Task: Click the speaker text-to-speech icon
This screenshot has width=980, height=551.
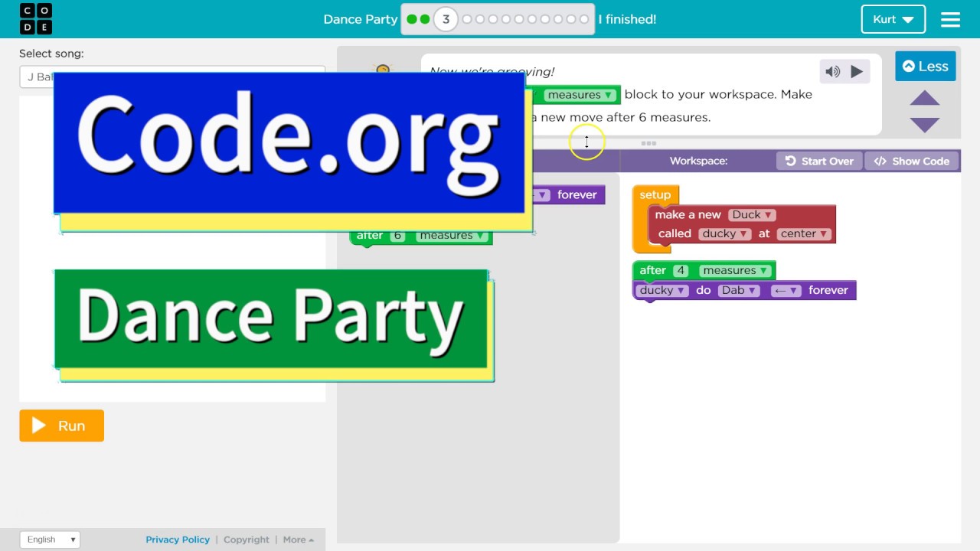Action: click(832, 72)
